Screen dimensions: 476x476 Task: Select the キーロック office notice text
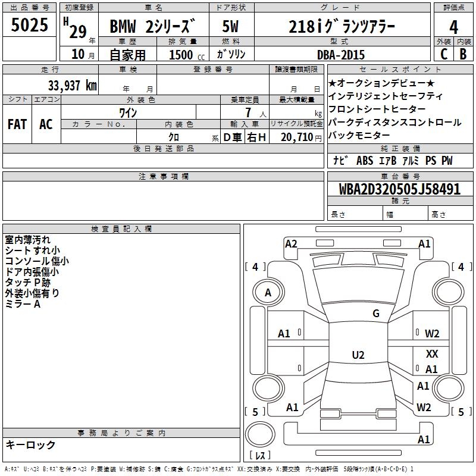30,445
